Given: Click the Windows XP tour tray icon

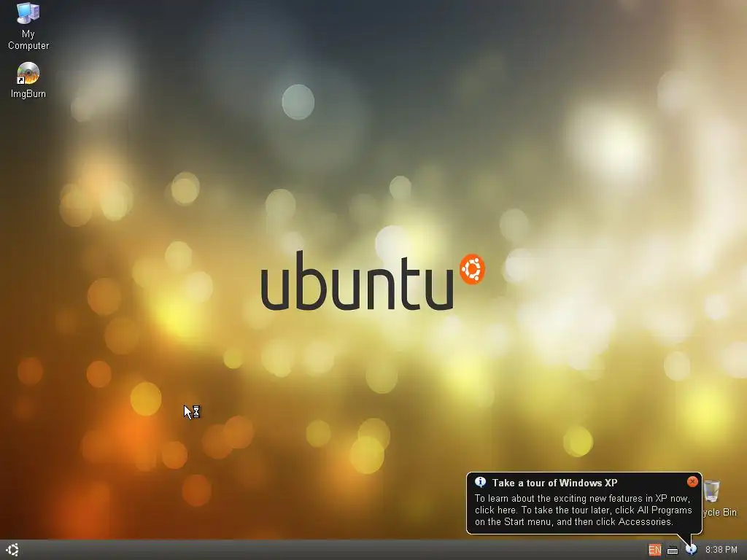Looking at the screenshot, I should click(692, 550).
